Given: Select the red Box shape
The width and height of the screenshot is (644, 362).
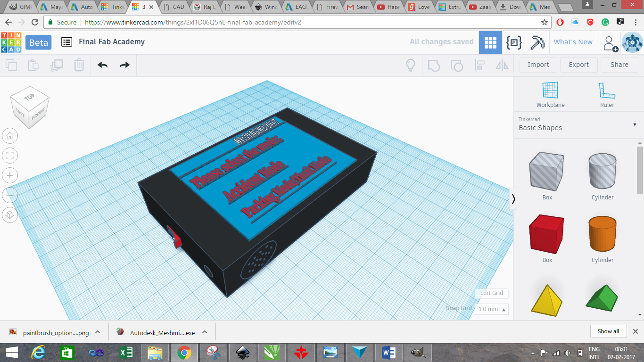Looking at the screenshot, I should tap(547, 235).
